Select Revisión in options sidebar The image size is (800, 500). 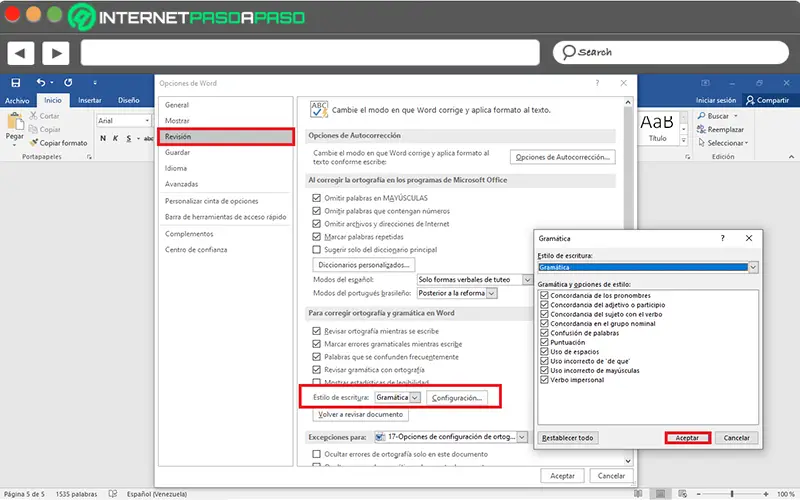(226, 137)
